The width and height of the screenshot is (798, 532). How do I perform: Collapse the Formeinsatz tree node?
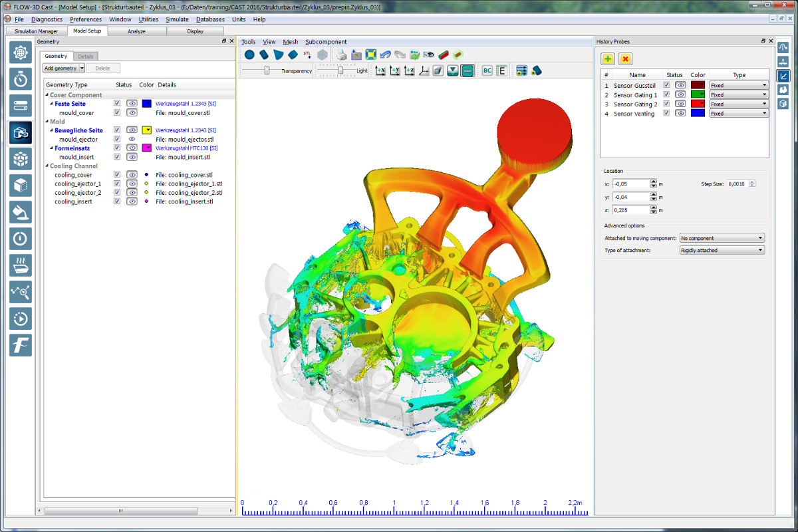[52, 148]
